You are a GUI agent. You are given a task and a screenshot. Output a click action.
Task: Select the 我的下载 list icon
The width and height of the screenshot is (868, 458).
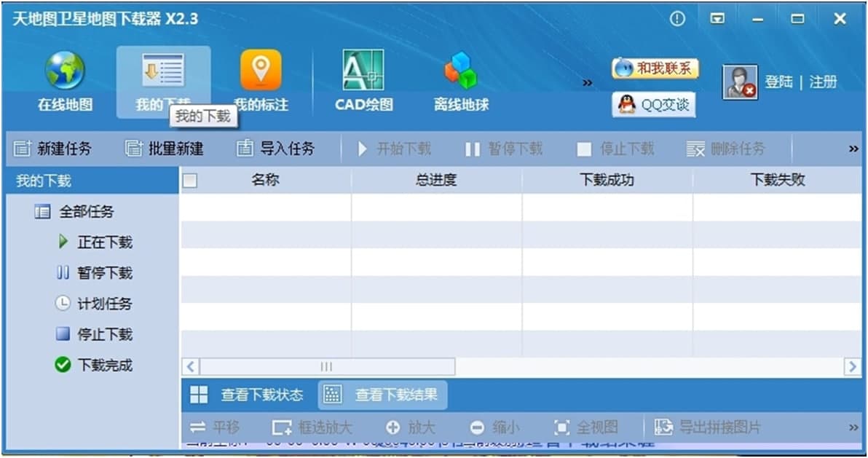click(x=163, y=71)
